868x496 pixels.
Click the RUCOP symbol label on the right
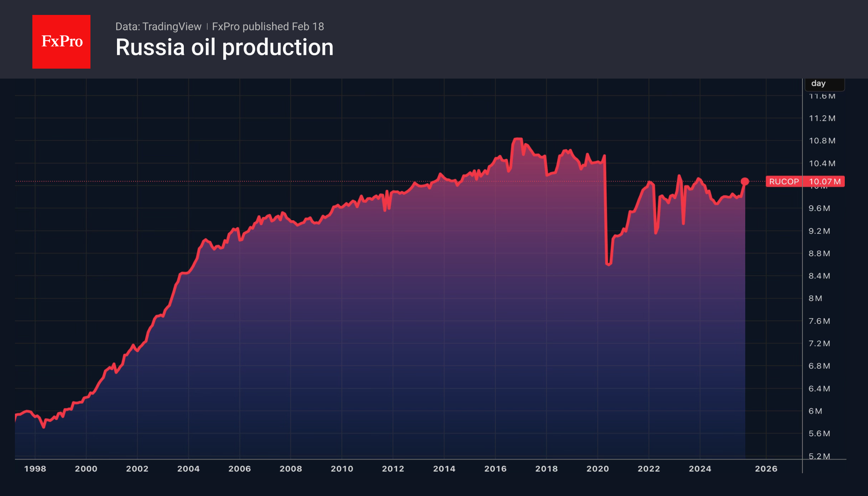click(x=784, y=182)
